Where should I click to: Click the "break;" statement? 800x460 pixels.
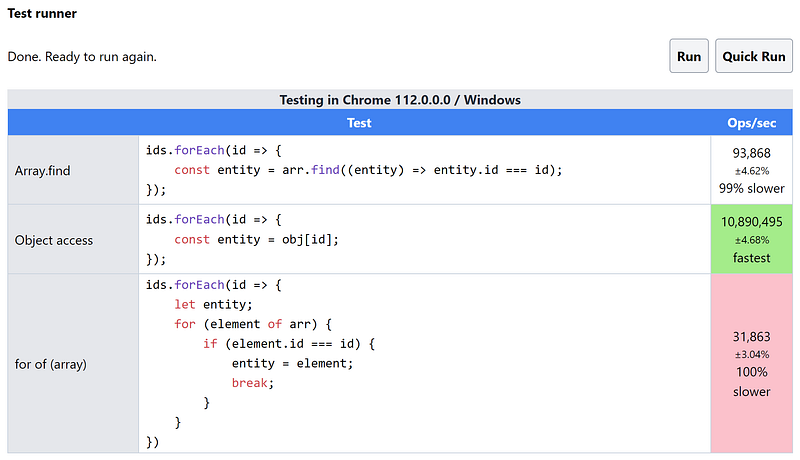point(253,383)
